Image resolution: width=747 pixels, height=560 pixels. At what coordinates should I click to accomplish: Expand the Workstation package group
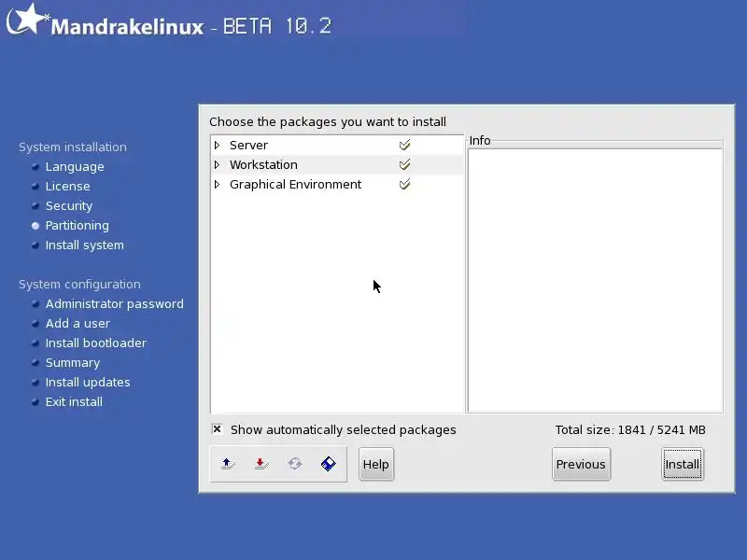[x=218, y=165]
